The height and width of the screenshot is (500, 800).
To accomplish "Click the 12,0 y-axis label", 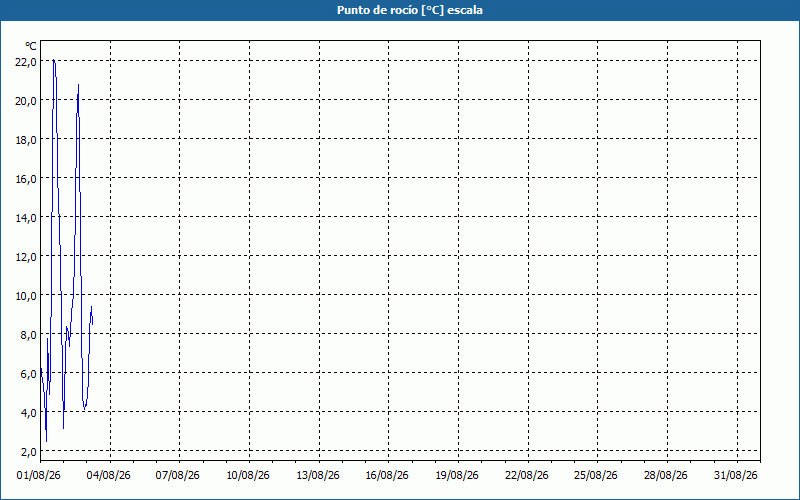I will (x=26, y=257).
